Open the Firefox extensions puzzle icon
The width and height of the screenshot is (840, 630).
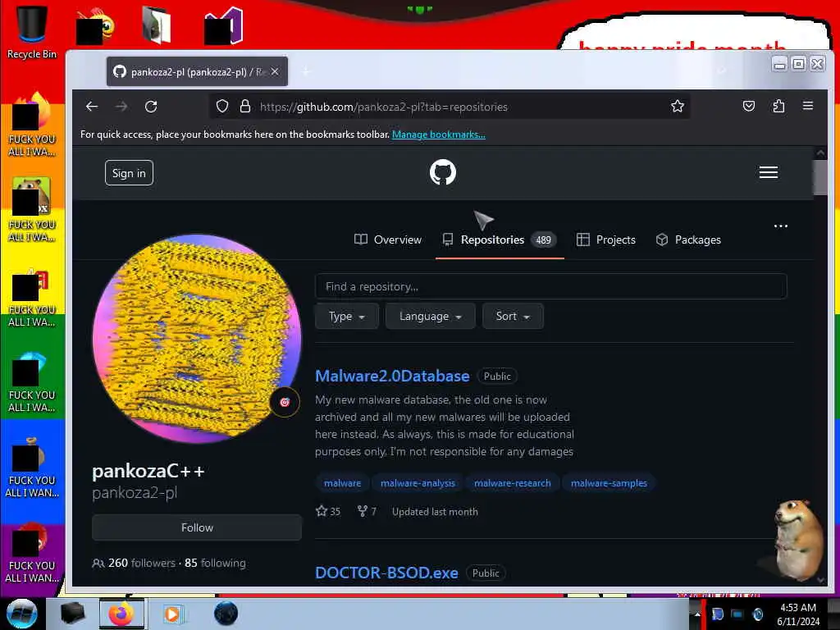(x=778, y=106)
